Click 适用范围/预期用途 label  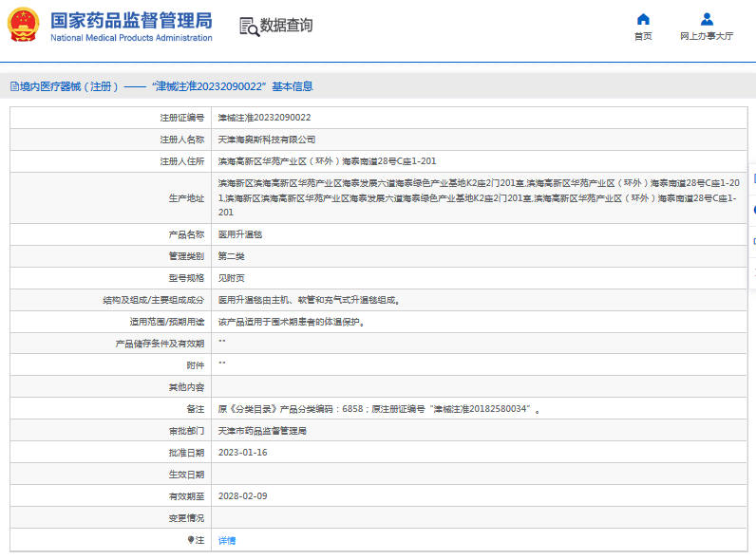pyautogui.click(x=167, y=322)
